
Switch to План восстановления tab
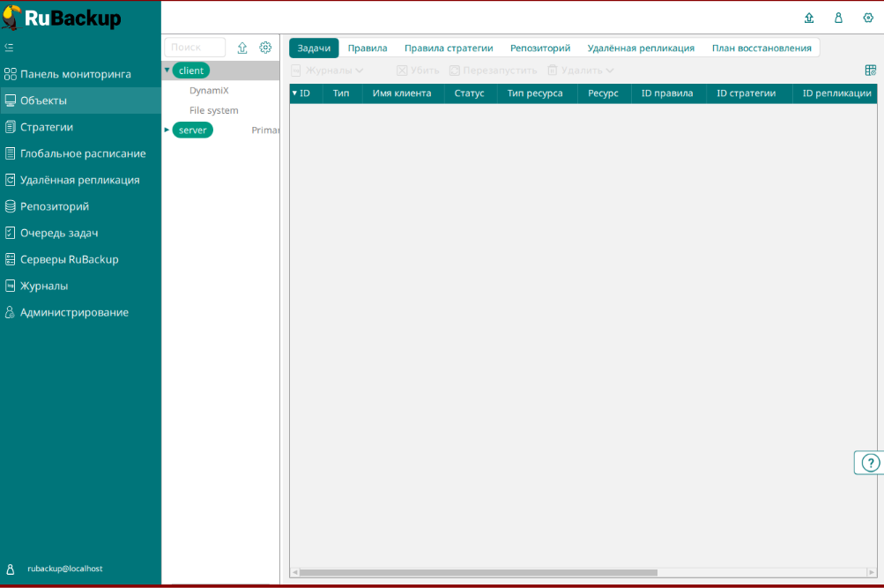coord(761,48)
